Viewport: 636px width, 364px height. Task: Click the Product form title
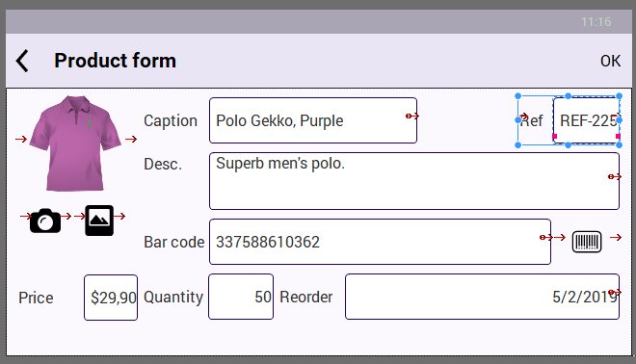click(x=116, y=61)
